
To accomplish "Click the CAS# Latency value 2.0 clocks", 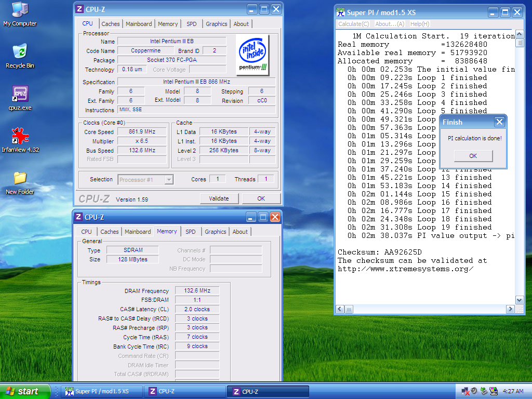I will click(x=197, y=310).
